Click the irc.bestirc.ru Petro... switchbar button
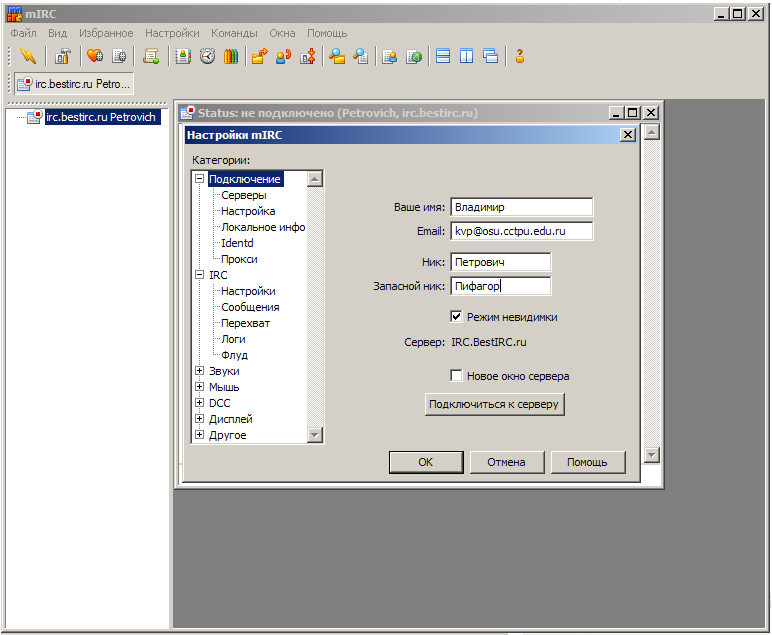 (x=74, y=84)
